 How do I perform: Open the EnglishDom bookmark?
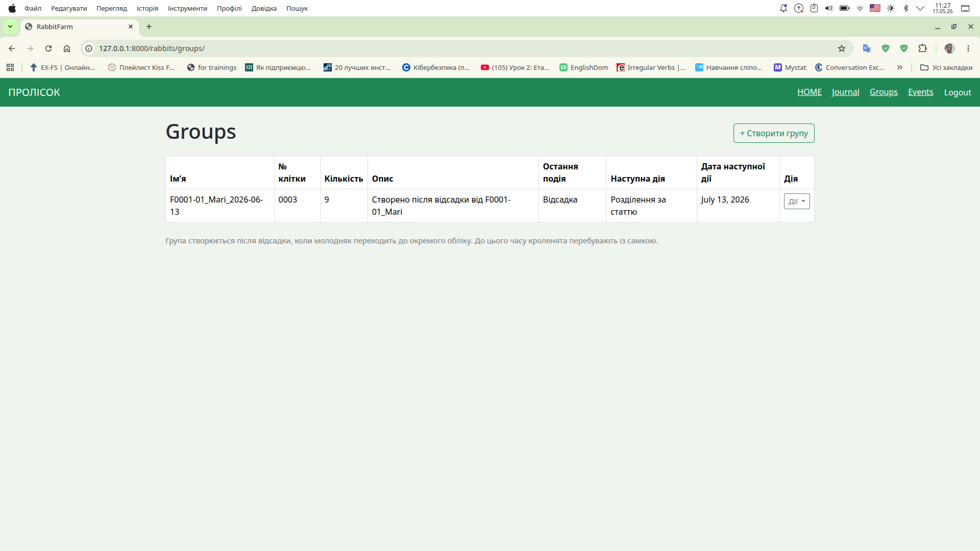[584, 67]
